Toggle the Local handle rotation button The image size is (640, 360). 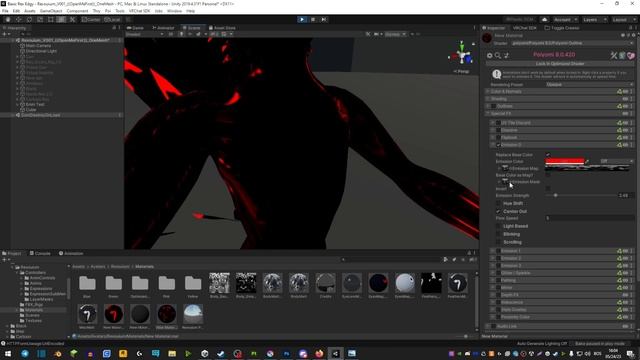tap(112, 20)
